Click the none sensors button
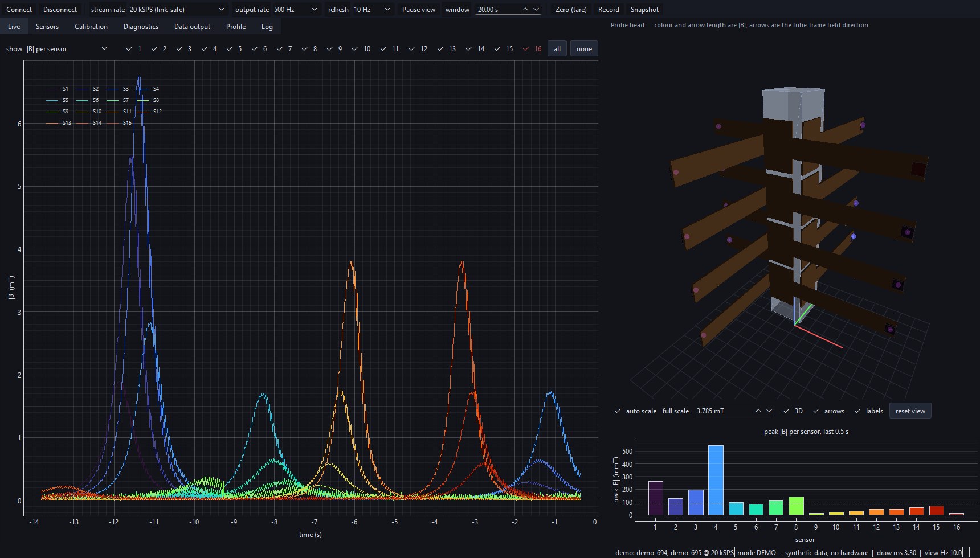The width and height of the screenshot is (980, 558). pyautogui.click(x=584, y=49)
